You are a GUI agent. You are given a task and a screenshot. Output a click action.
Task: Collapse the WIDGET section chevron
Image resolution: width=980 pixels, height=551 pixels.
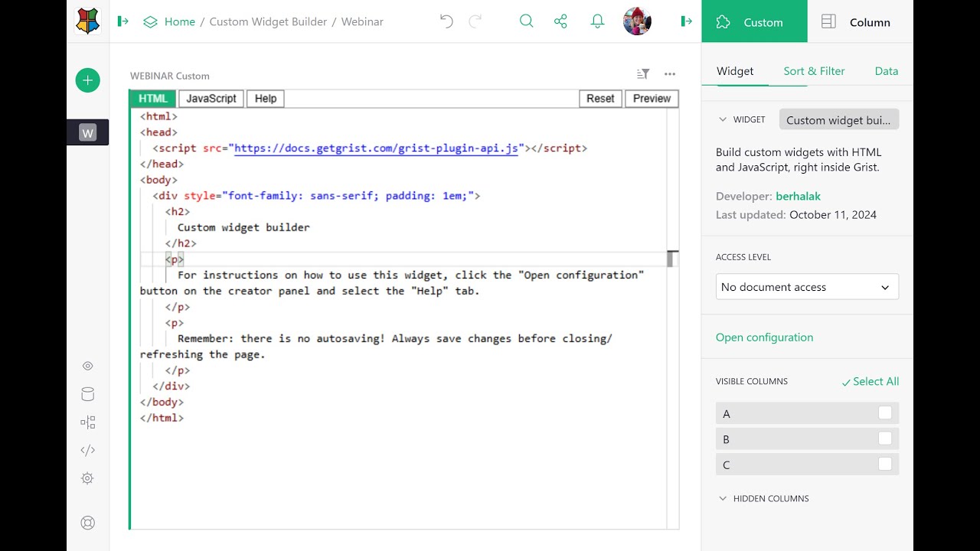(722, 119)
